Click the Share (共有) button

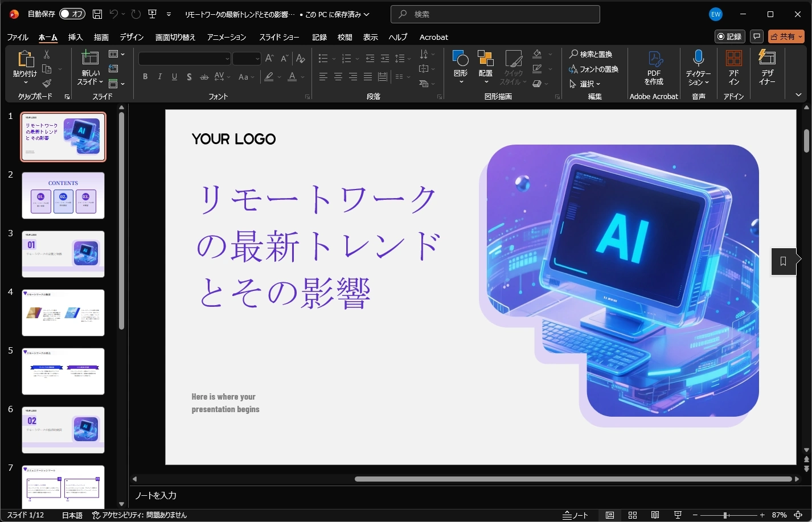786,36
